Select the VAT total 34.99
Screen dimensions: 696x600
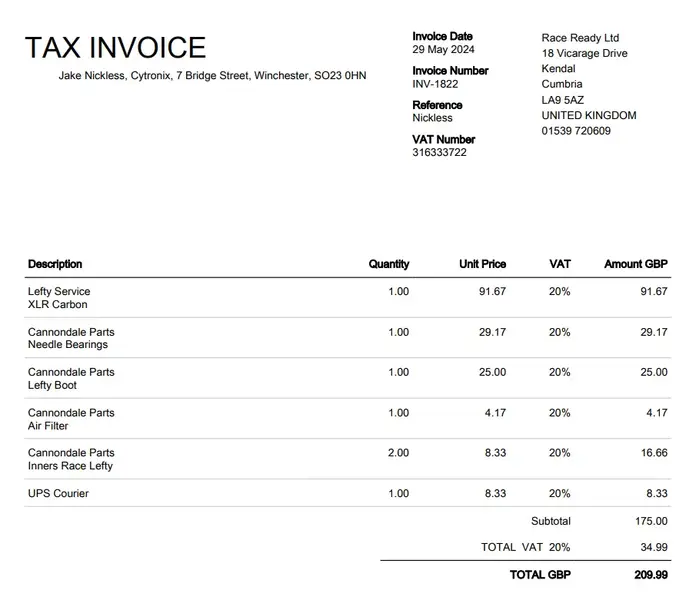654,548
